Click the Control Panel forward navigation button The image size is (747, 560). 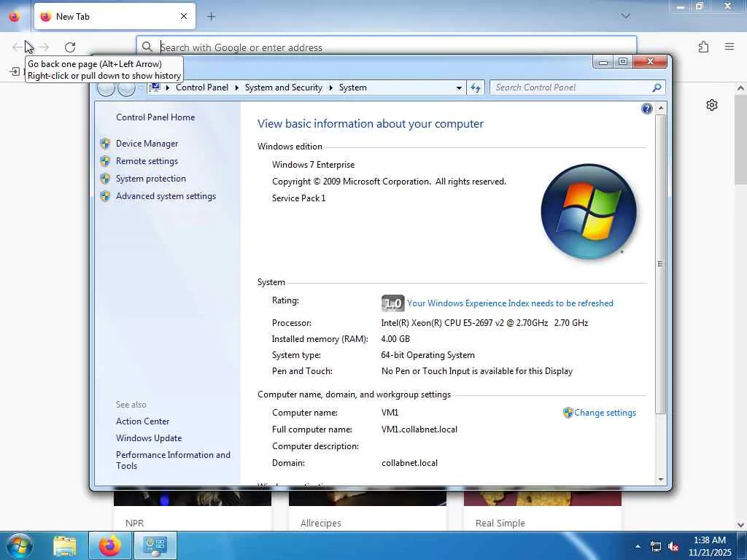tap(126, 88)
